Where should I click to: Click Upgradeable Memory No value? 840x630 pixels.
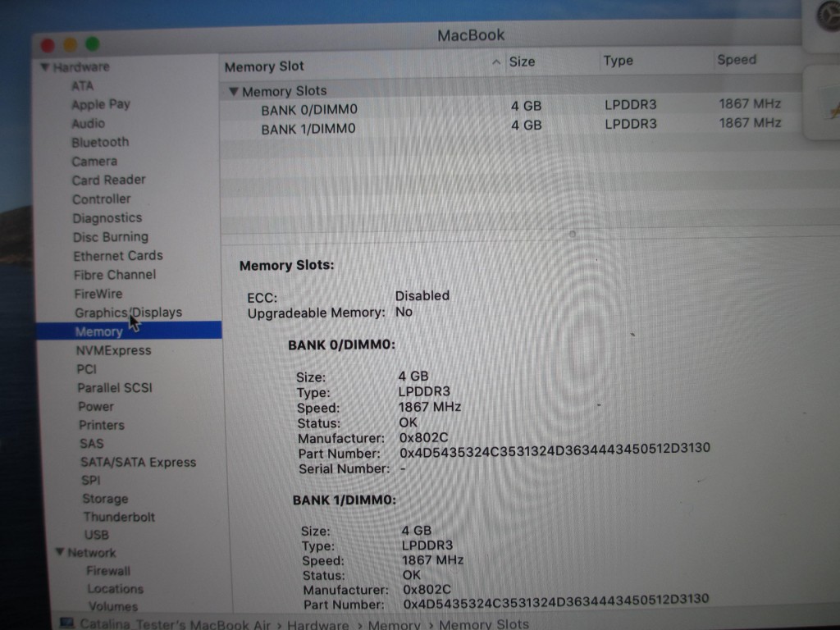(x=404, y=312)
